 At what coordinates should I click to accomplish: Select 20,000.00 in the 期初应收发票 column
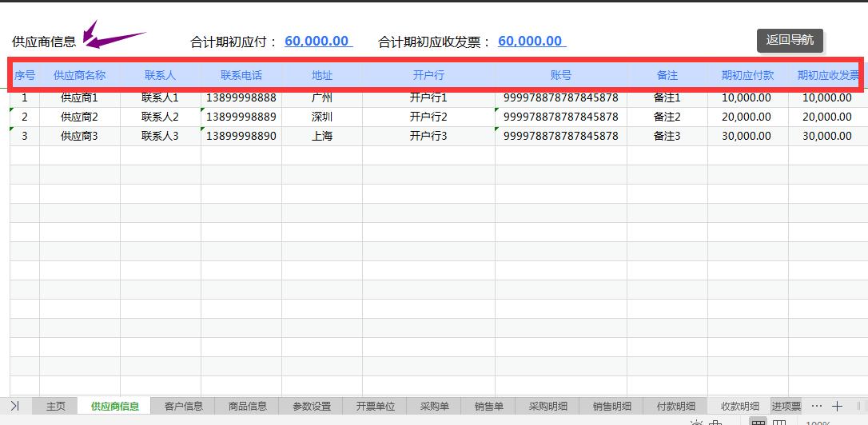[x=827, y=117]
